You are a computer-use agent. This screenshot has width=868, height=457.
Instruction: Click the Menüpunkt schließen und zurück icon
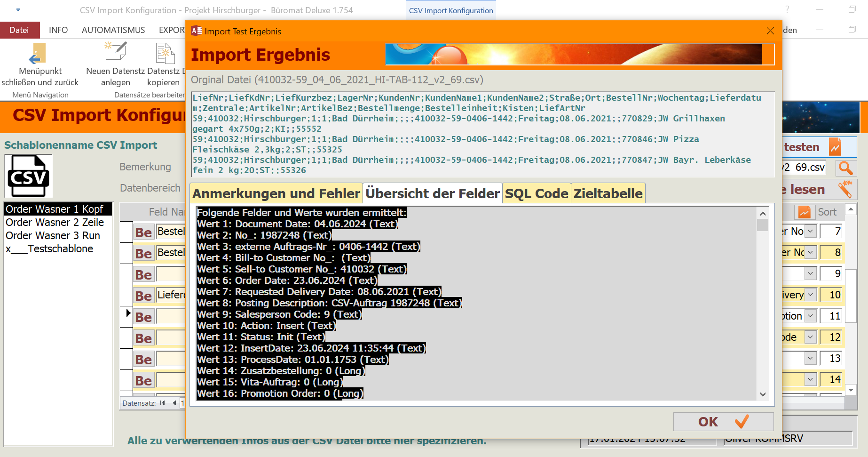(x=38, y=53)
